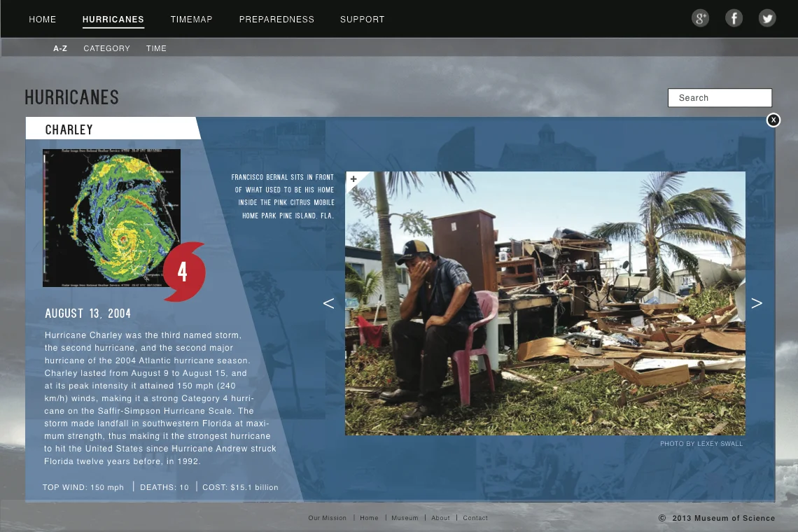
Task: Follow the Home footer link
Action: 369,518
